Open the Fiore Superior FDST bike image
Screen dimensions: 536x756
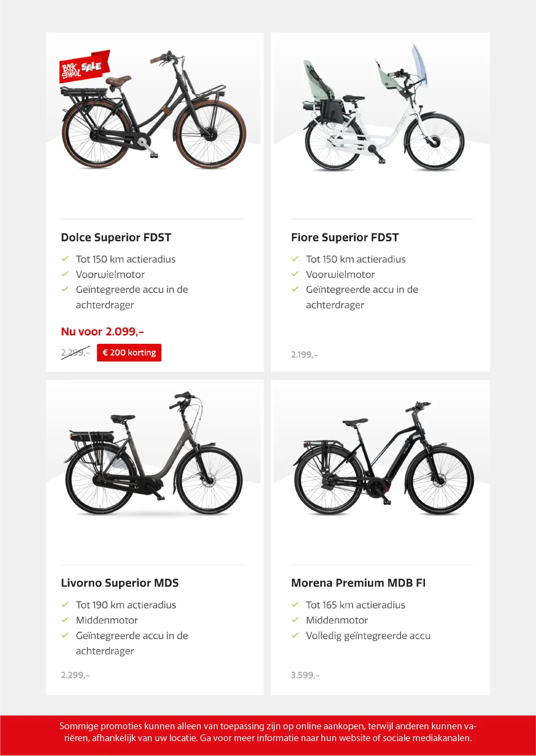[383, 111]
